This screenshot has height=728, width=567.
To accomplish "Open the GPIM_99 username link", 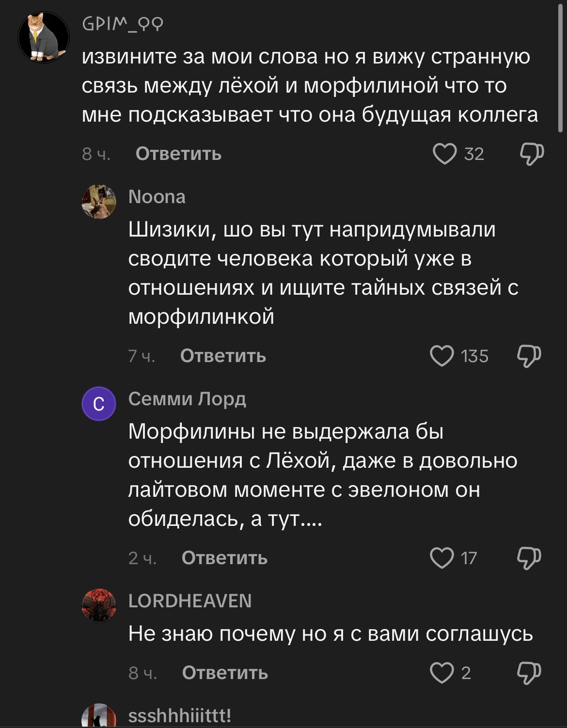I will (123, 23).
